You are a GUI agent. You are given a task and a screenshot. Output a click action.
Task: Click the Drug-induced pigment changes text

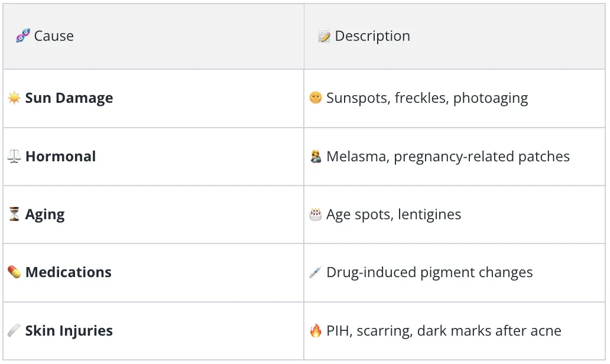click(430, 272)
